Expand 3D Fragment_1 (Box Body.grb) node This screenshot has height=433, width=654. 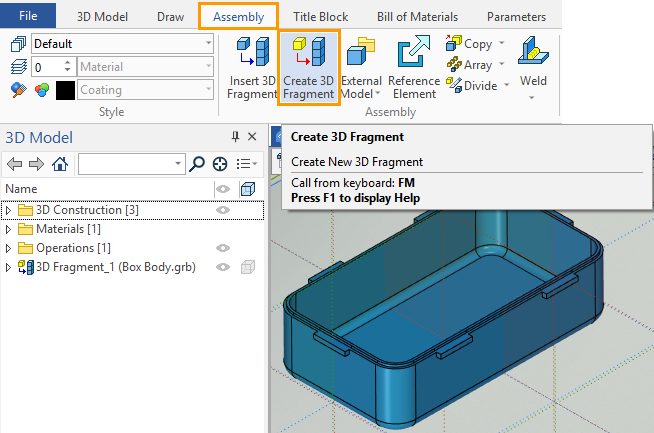point(10,267)
